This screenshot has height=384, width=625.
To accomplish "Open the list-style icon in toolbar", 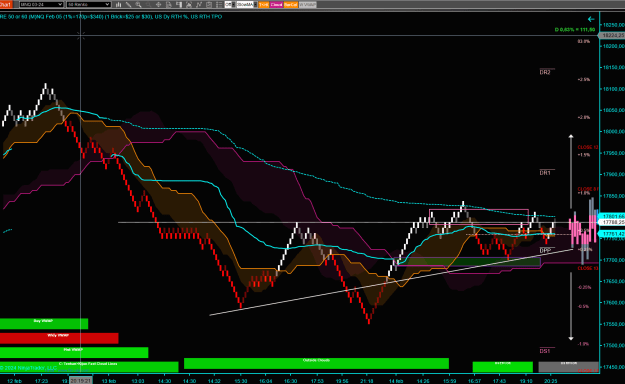I will (x=219, y=4).
